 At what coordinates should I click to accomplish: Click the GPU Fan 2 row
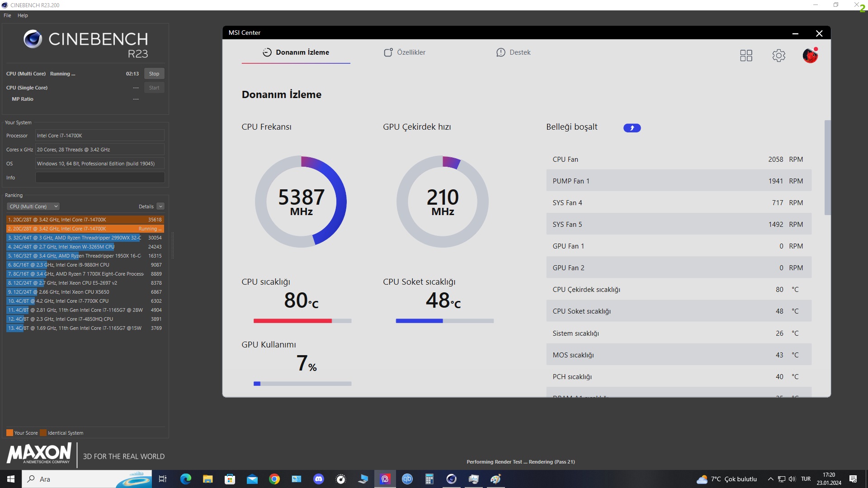point(679,267)
